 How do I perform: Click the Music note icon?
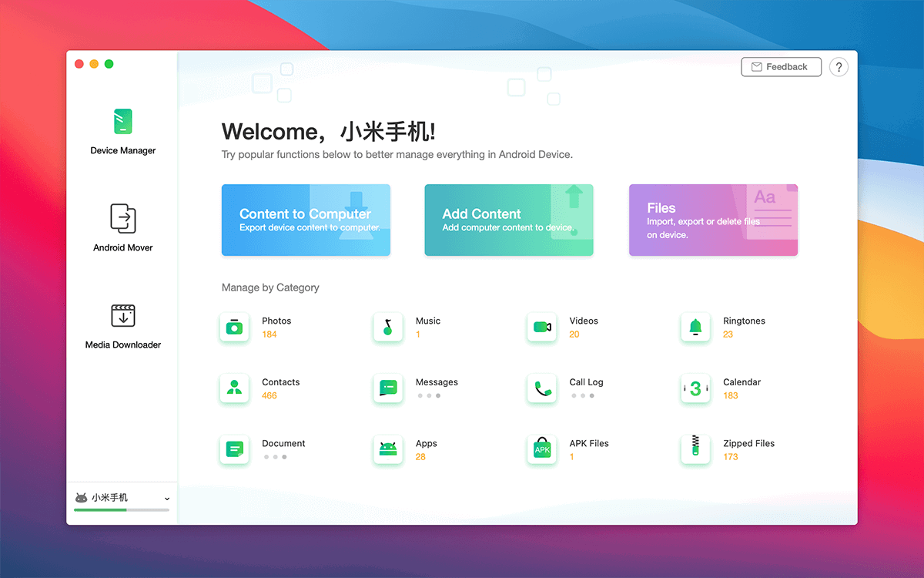coord(387,327)
